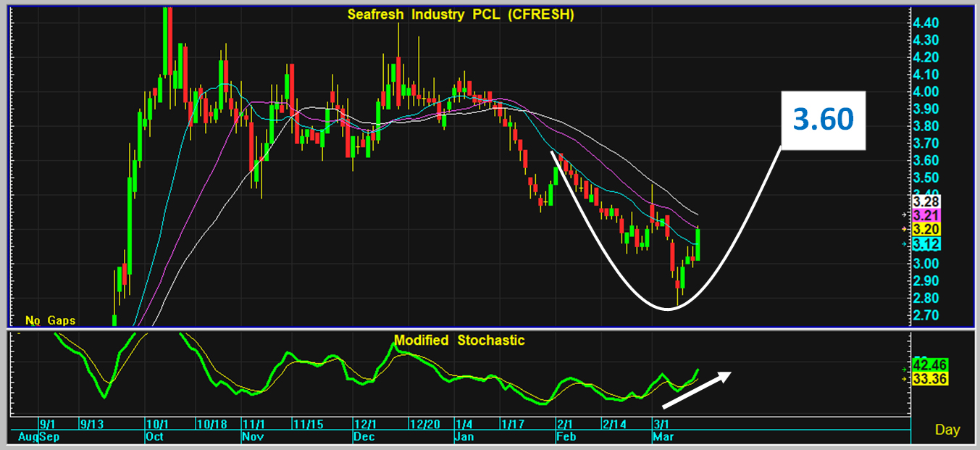Click the Jan month label
The width and height of the screenshot is (980, 450).
(465, 437)
